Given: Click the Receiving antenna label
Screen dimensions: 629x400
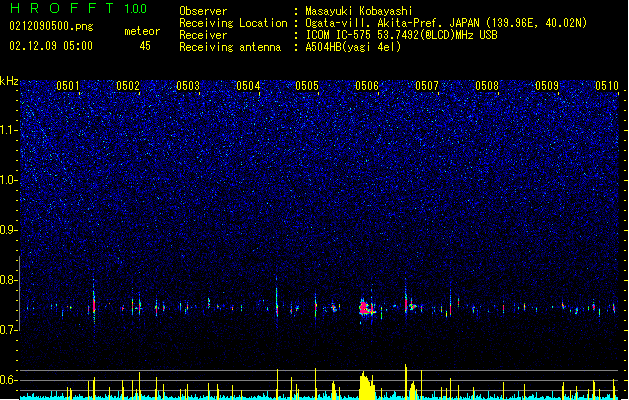Looking at the screenshot, I should coord(230,47).
